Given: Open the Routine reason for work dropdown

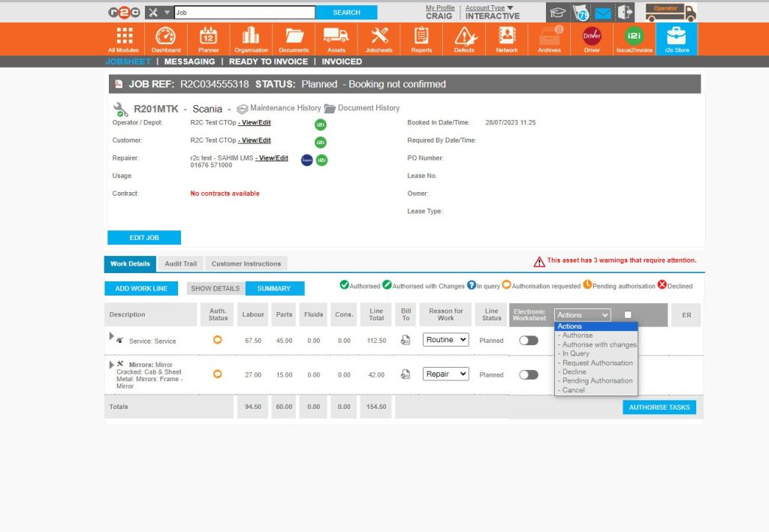Looking at the screenshot, I should pyautogui.click(x=445, y=340).
